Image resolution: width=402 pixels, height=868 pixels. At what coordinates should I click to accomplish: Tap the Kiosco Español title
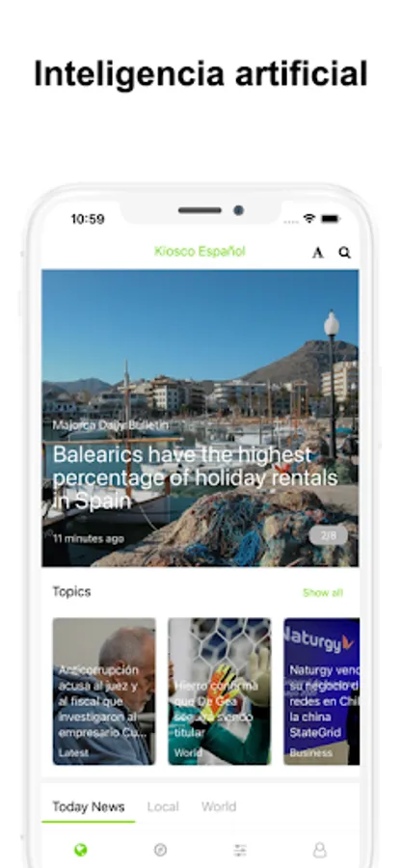click(x=200, y=252)
